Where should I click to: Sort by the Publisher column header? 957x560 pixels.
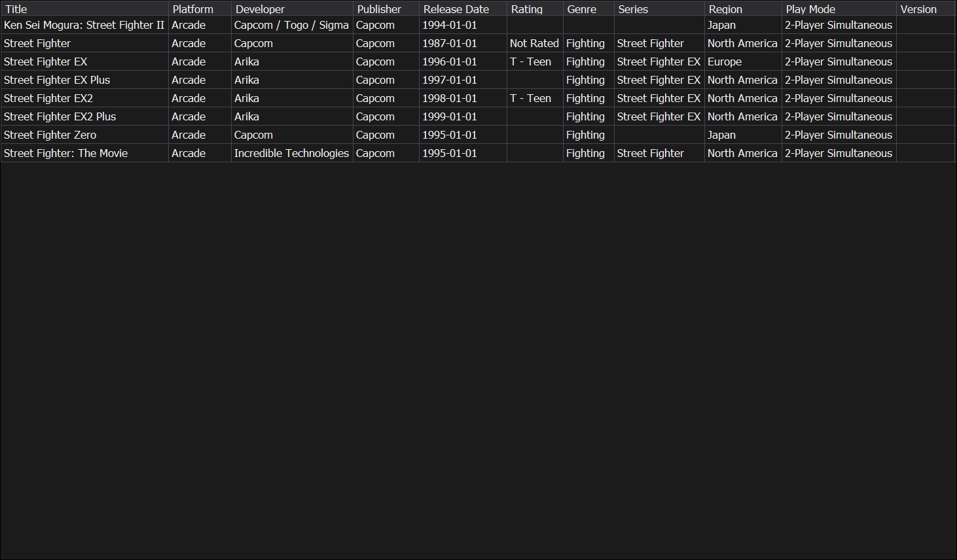pos(386,9)
